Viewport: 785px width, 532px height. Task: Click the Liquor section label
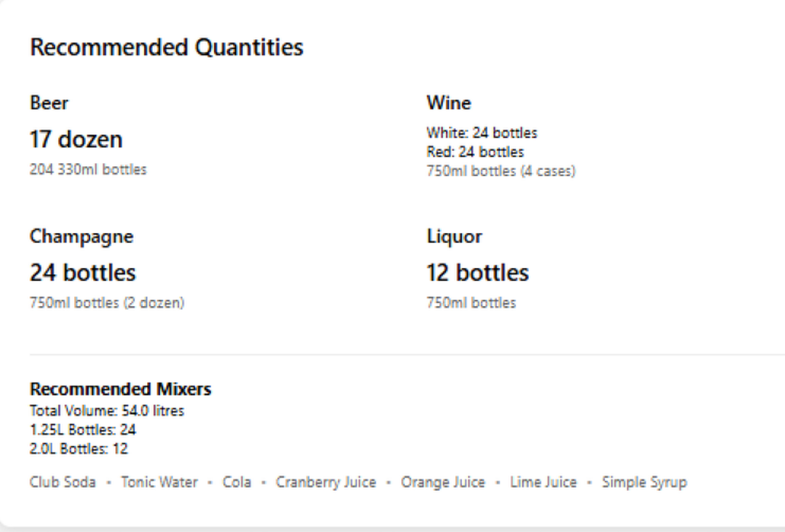454,237
